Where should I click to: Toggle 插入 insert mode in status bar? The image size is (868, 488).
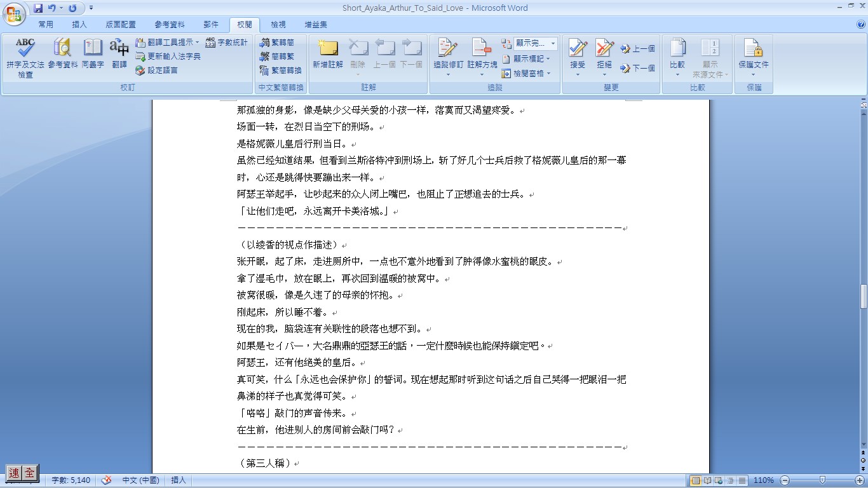pyautogui.click(x=179, y=480)
